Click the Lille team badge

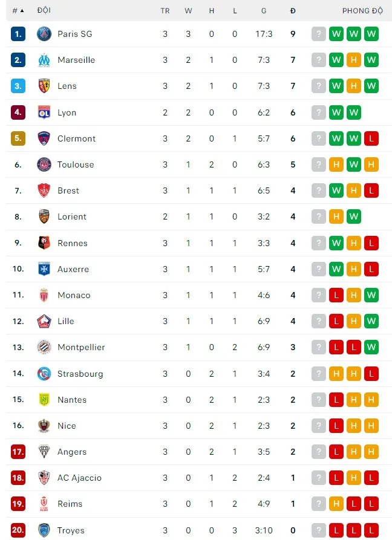pos(44,321)
